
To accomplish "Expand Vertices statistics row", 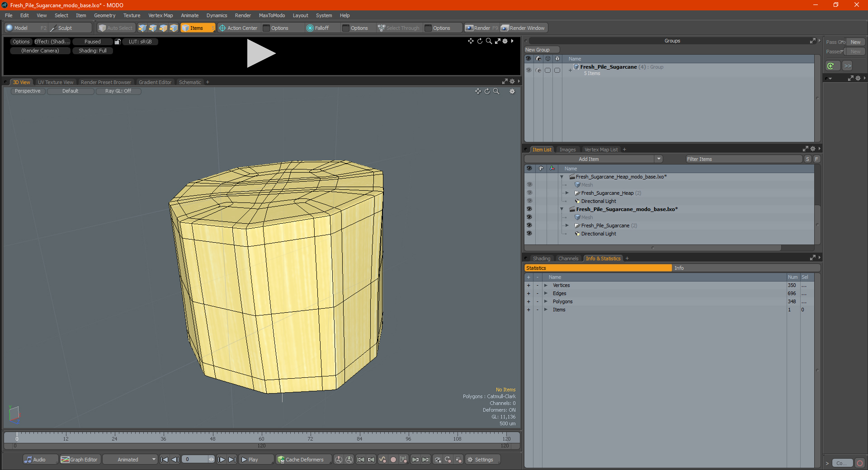I will (546, 286).
